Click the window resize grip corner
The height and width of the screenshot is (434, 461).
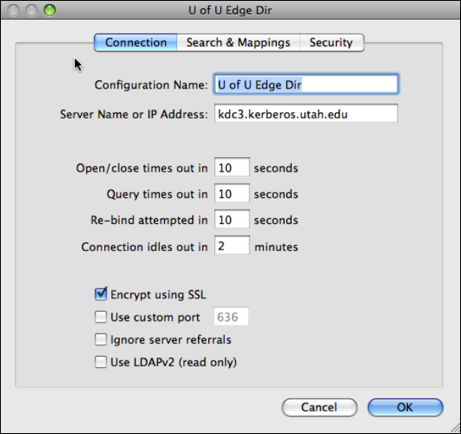(455, 428)
